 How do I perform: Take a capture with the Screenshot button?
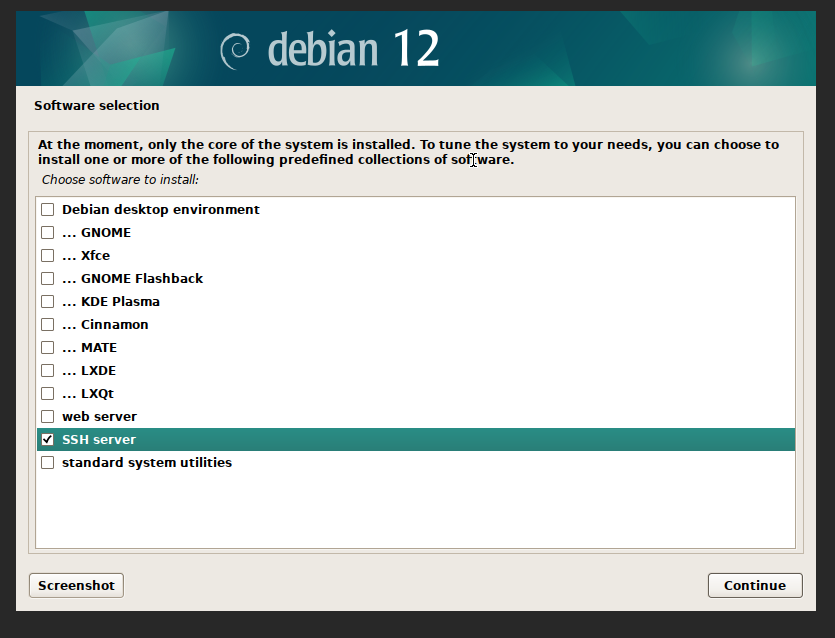[76, 585]
